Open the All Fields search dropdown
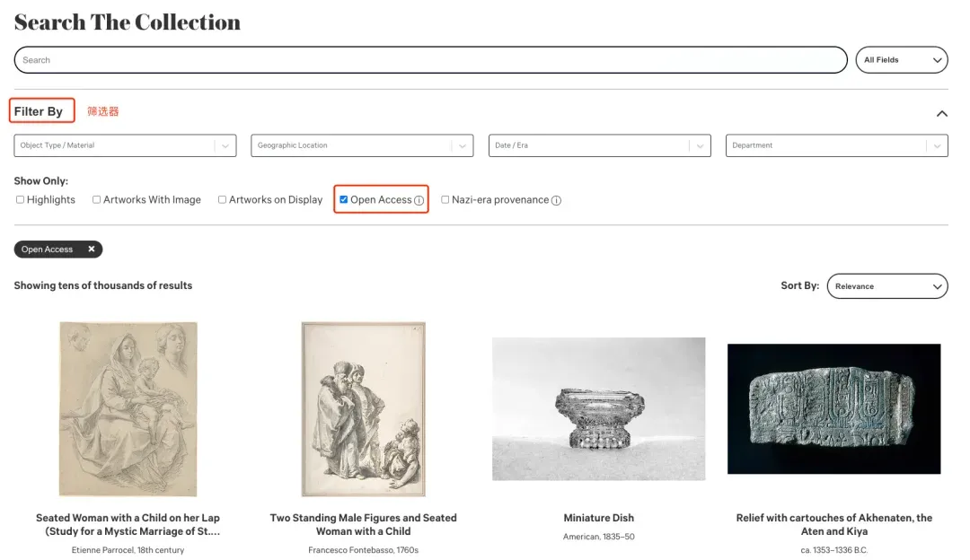This screenshot has height=560, width=970. [x=902, y=60]
